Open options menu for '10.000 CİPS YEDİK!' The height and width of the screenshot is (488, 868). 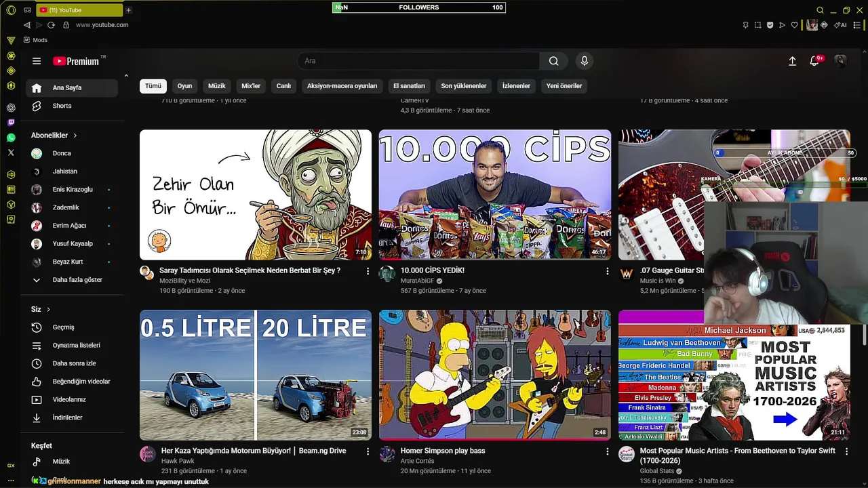click(607, 271)
